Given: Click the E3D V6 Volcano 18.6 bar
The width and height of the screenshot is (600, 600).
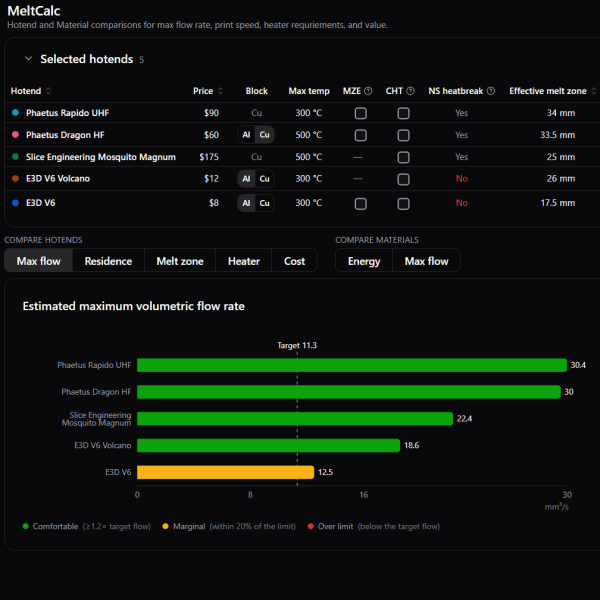Looking at the screenshot, I should 268,445.
